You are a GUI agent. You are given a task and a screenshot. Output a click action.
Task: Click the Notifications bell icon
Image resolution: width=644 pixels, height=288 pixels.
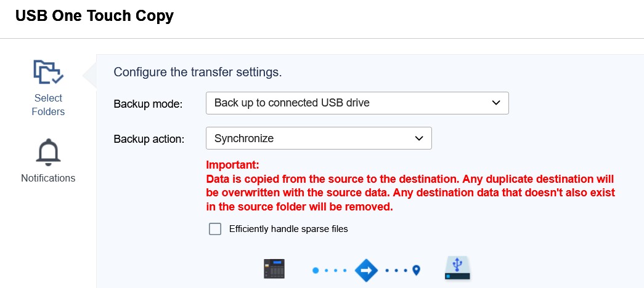tap(48, 152)
